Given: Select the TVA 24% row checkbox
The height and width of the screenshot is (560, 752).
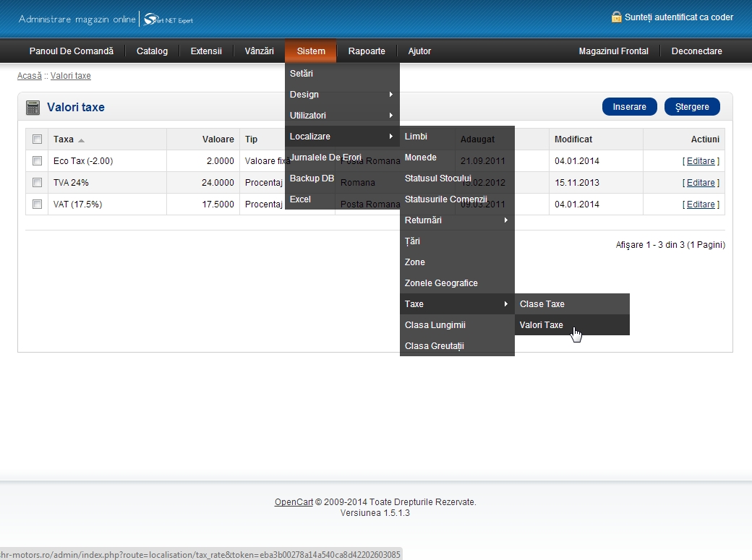Looking at the screenshot, I should pos(37,183).
